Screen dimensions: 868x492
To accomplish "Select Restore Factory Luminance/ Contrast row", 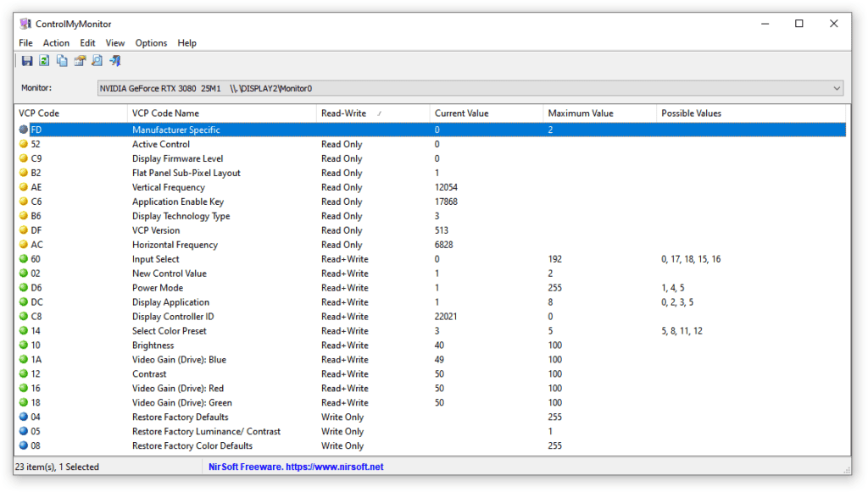I will click(431, 431).
